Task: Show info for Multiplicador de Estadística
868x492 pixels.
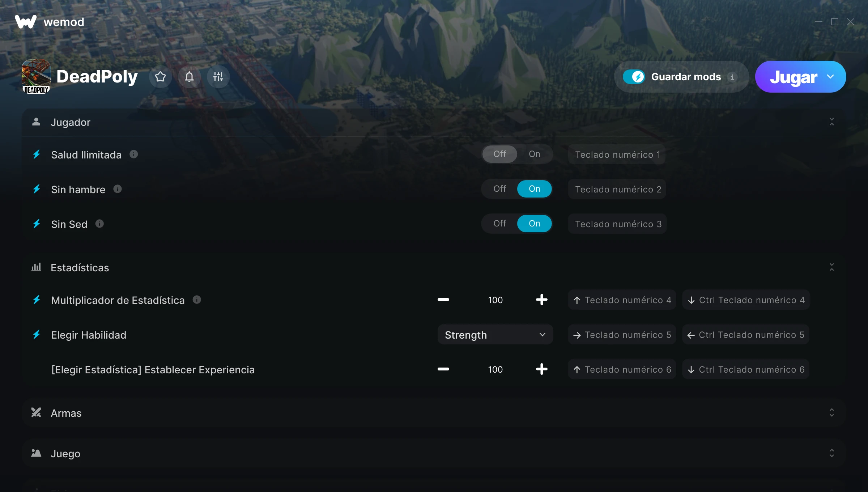Action: (x=197, y=300)
